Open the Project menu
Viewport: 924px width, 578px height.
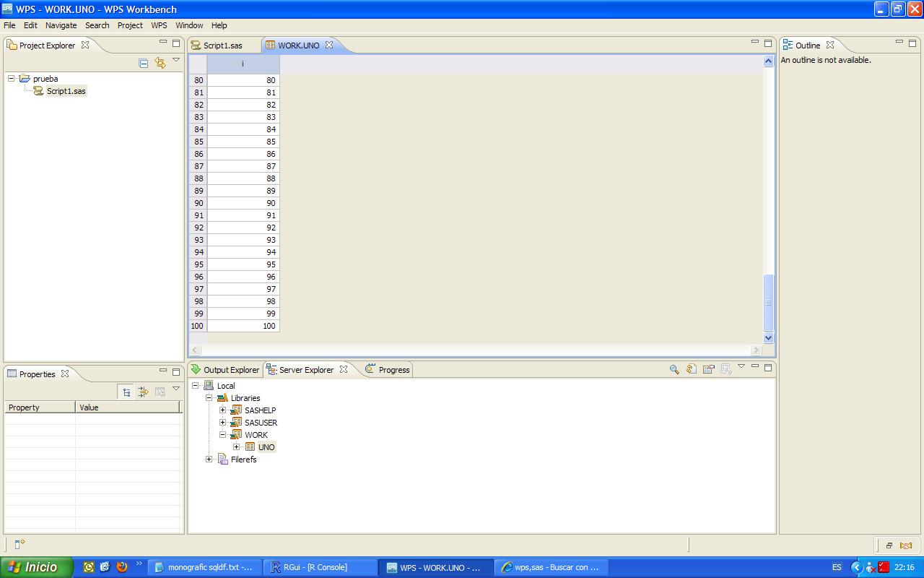coord(130,25)
